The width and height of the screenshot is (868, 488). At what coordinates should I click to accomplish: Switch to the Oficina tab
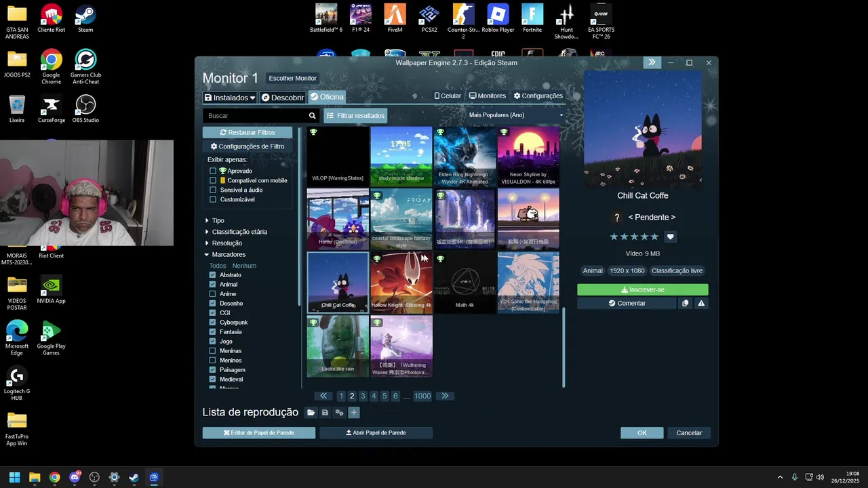point(327,97)
